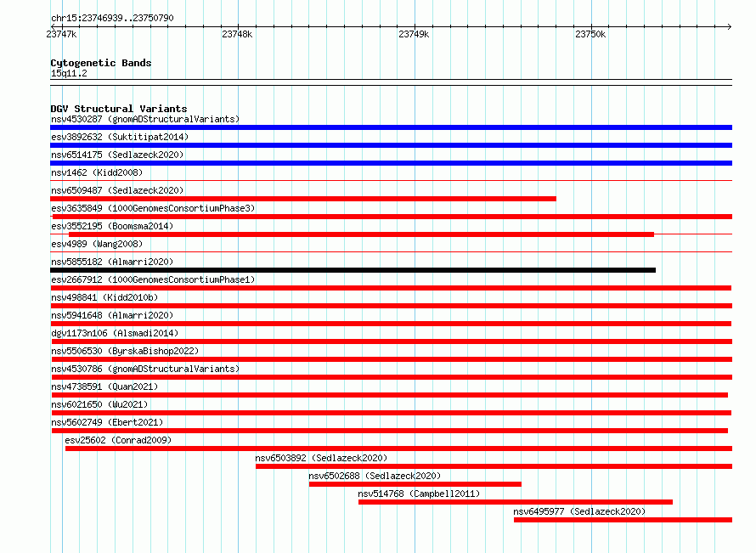Select the red bar under nsv6502688

(x=415, y=484)
